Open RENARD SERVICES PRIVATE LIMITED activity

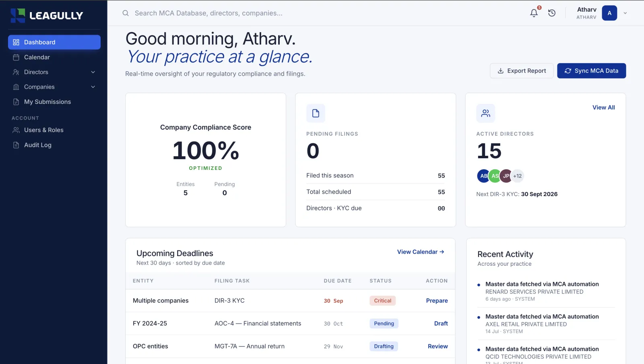(546, 292)
